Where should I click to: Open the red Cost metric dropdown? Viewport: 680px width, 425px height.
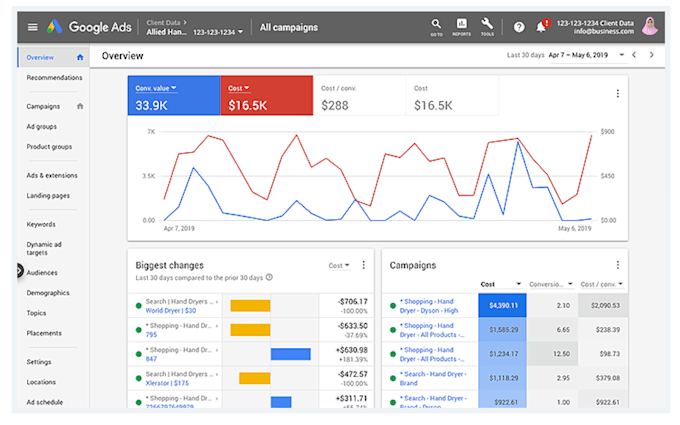coord(239,88)
